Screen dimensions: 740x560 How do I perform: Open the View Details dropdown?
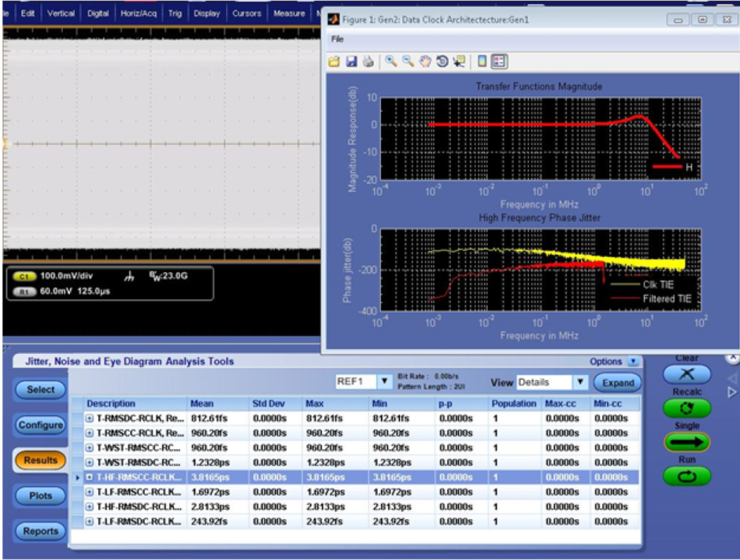click(x=580, y=382)
